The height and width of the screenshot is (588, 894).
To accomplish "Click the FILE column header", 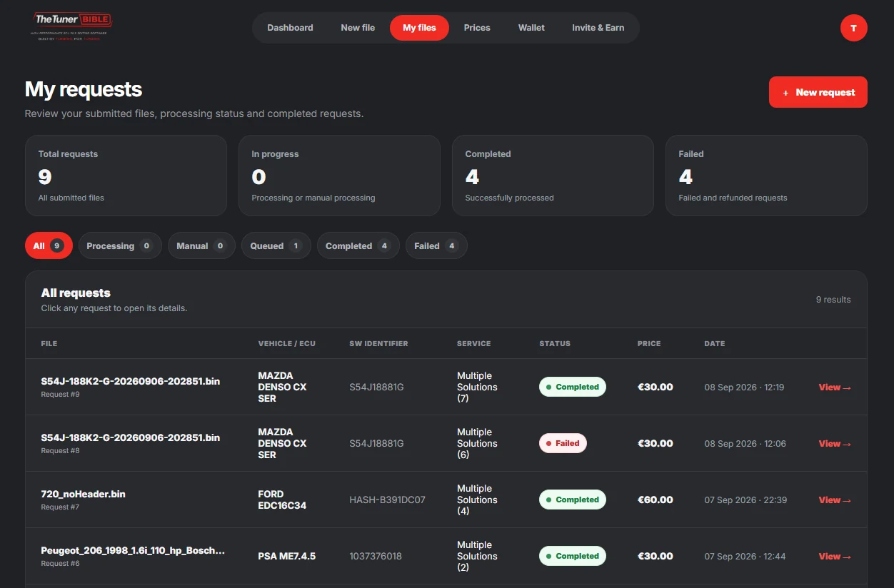I will 49,343.
